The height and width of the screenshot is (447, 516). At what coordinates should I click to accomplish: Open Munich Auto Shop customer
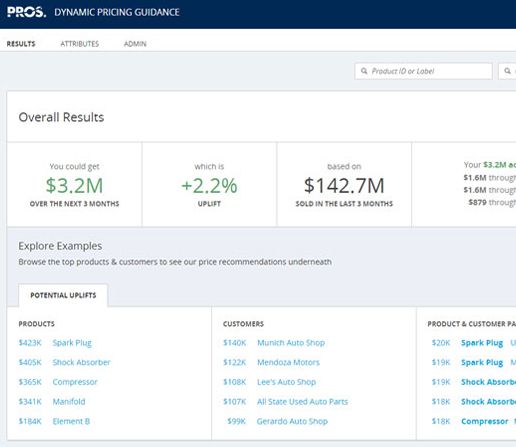pos(291,343)
